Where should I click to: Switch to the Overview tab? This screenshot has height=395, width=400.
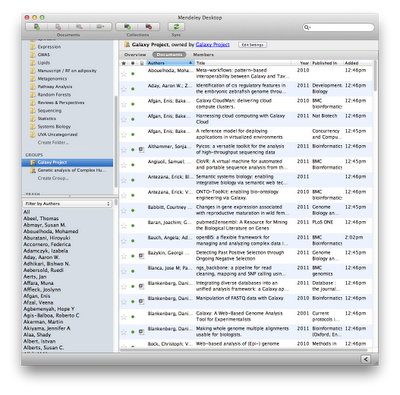pyautogui.click(x=135, y=55)
